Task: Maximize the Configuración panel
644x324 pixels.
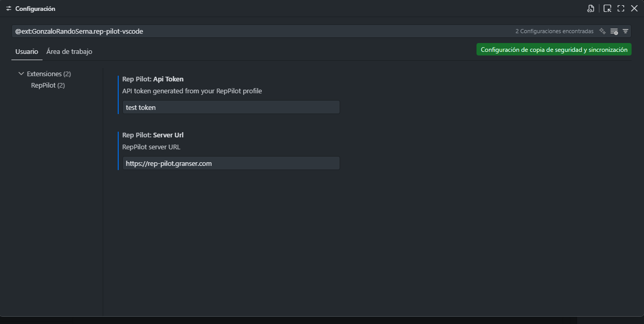Action: point(621,8)
